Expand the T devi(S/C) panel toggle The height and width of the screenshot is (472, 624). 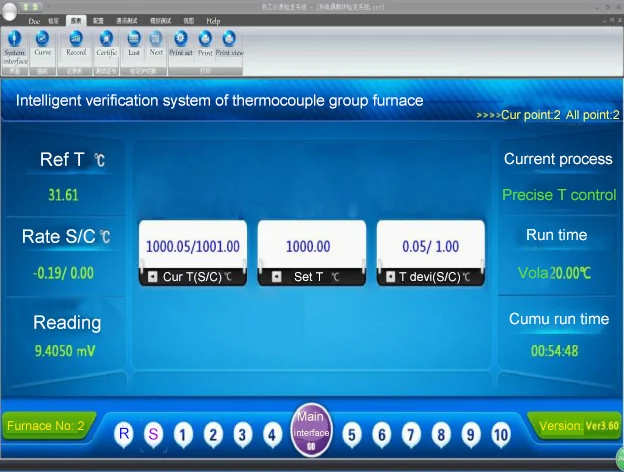click(389, 277)
